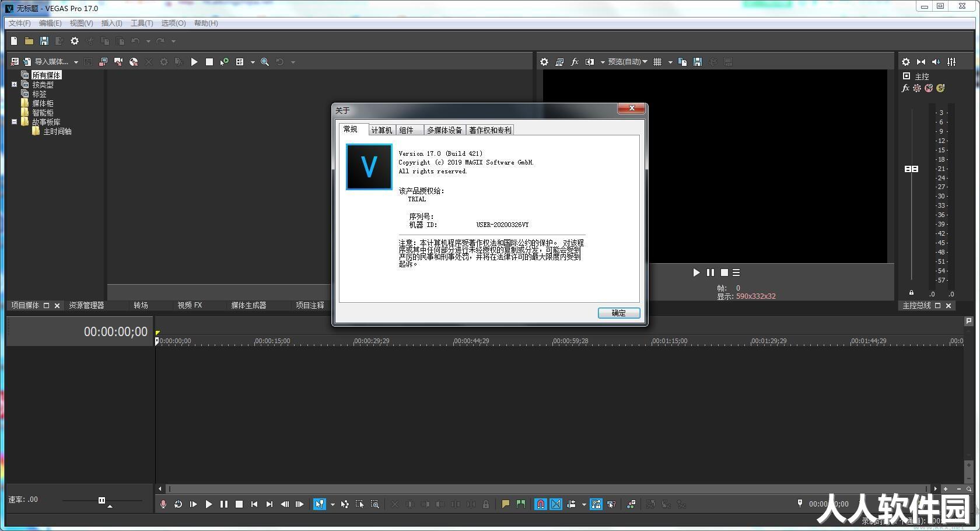
Task: Copy snapshot to clipboard in preview toolbar
Action: coord(682,62)
